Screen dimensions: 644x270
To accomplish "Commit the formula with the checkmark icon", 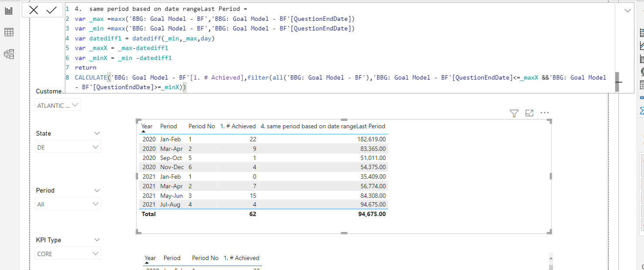I will (x=51, y=10).
